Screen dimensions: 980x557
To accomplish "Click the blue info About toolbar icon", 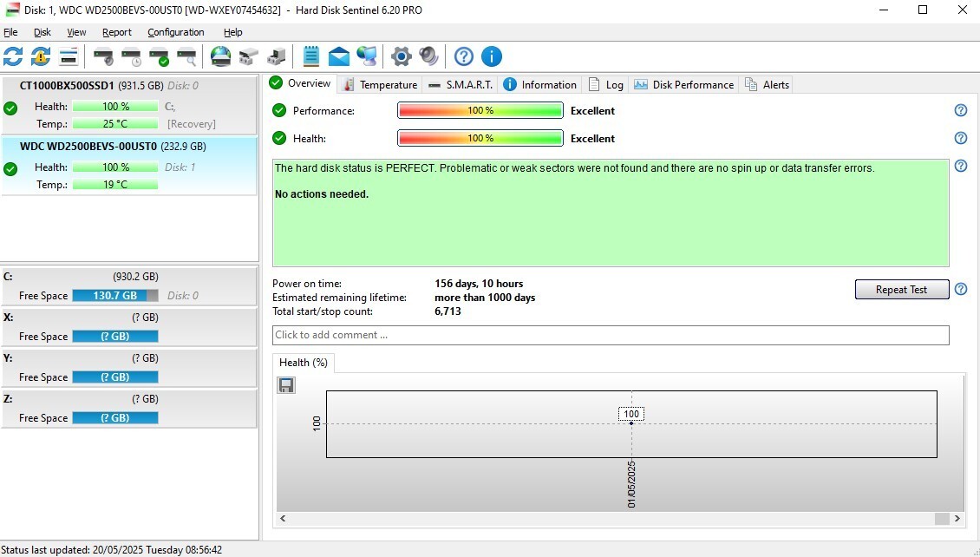I will point(491,57).
